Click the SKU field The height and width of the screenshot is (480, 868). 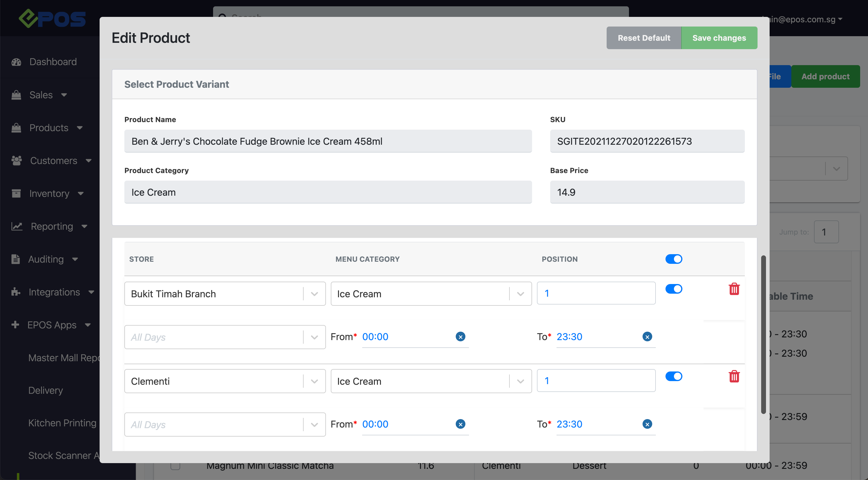click(x=647, y=141)
